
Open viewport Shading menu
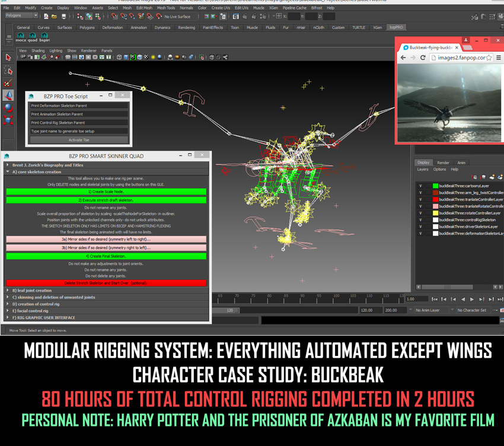38,51
